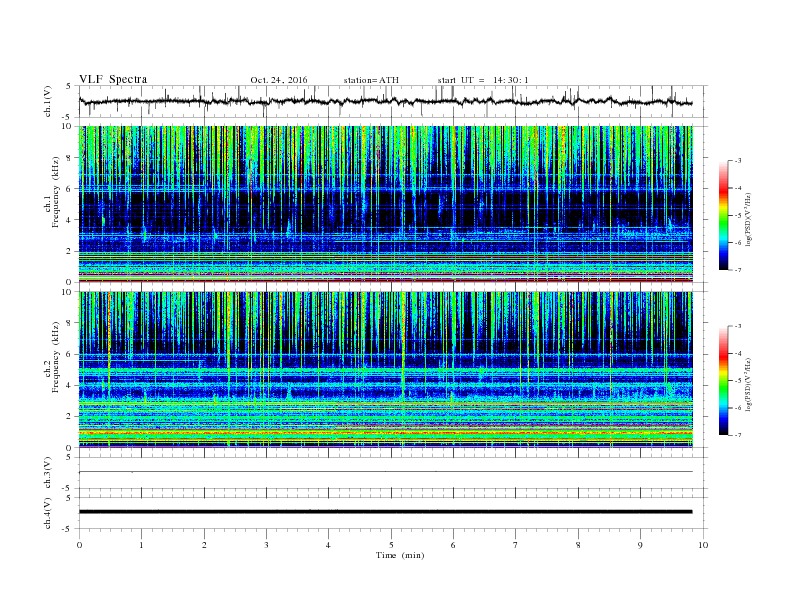Screen dimensions: 792x612
Task: Click the ch.1 spectrogram plot
Action: pyautogui.click(x=386, y=204)
